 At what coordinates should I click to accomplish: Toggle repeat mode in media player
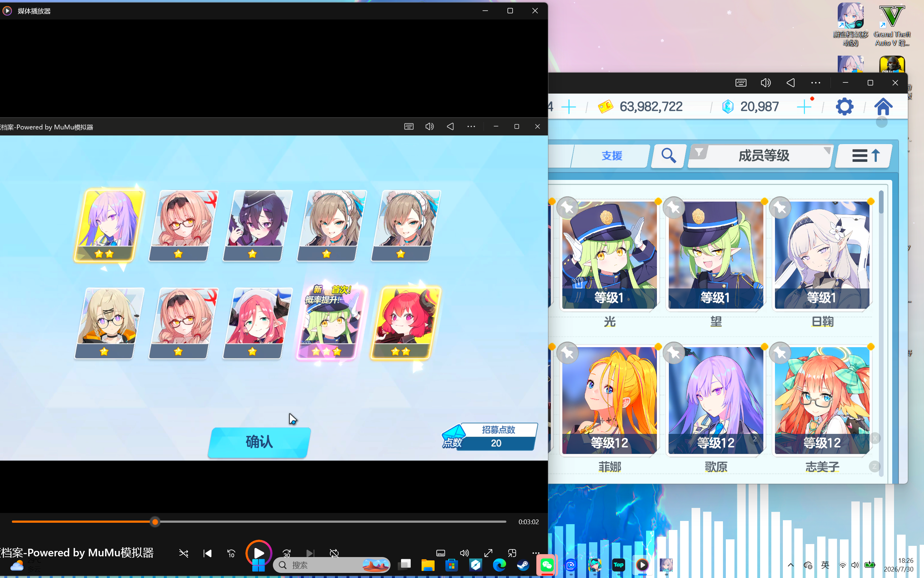[x=334, y=553]
